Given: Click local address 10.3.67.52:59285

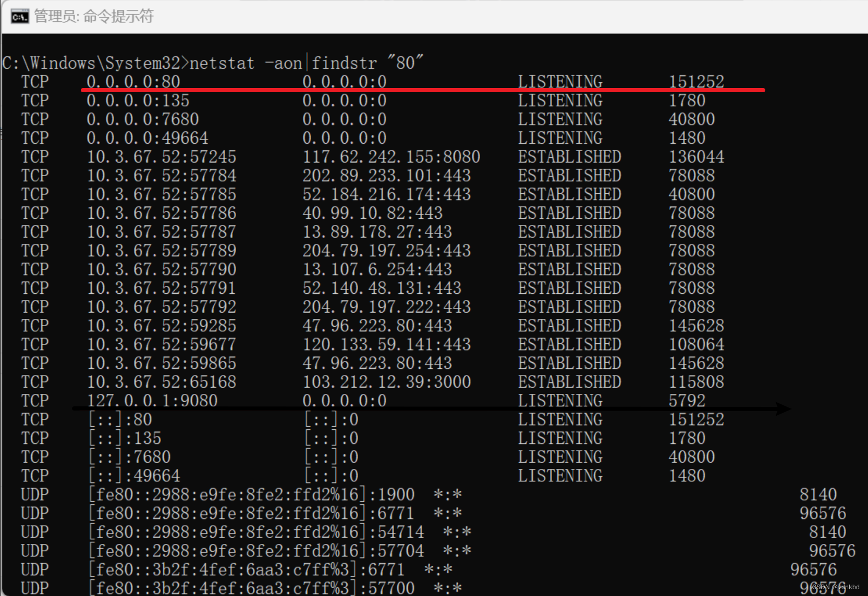Looking at the screenshot, I should point(162,326).
